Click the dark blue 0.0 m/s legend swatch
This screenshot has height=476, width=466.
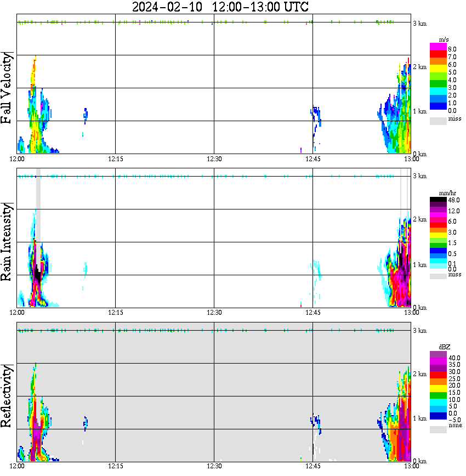coord(438,106)
